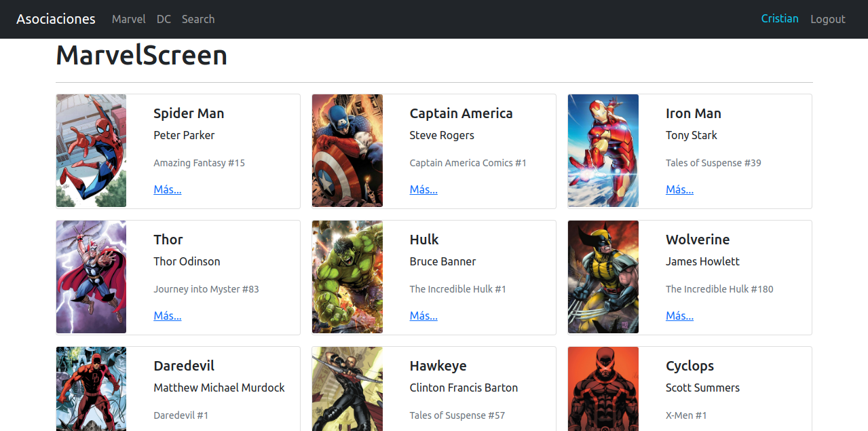Select the Daredevil card title
Viewport: 868px width, 431px height.
coord(184,366)
